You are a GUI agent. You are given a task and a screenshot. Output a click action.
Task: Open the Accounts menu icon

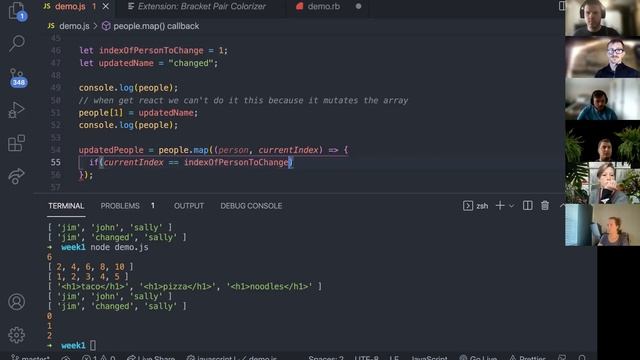point(16,302)
